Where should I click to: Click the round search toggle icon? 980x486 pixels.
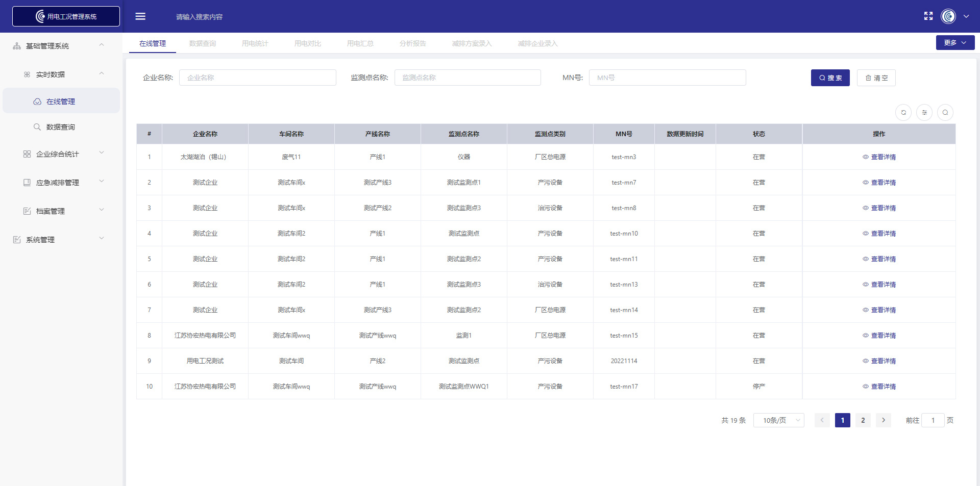tap(945, 113)
